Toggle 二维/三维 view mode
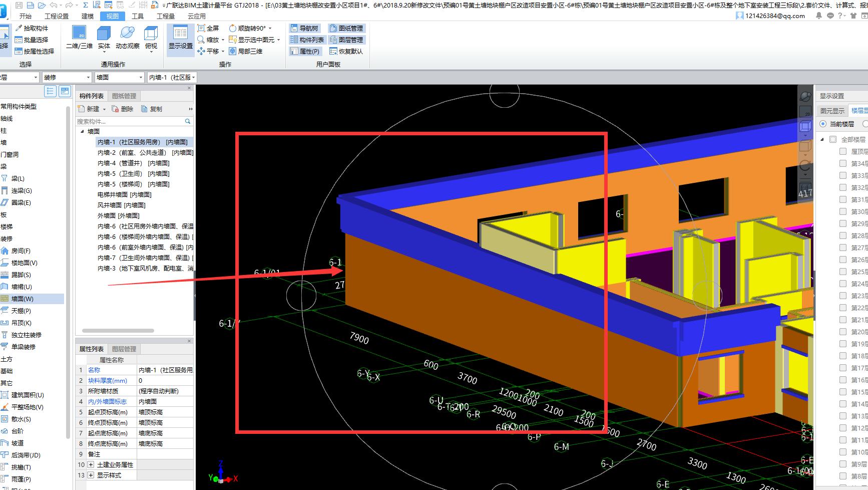 [79, 38]
